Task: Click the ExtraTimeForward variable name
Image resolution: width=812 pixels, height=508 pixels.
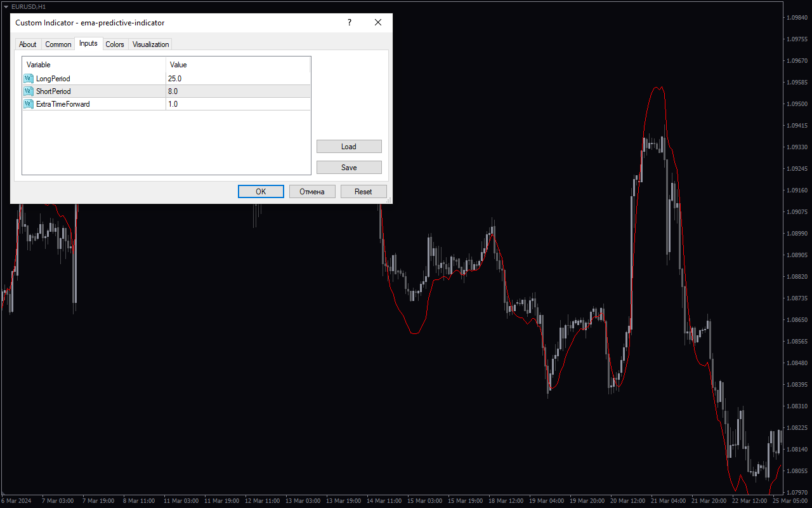Action: click(63, 104)
